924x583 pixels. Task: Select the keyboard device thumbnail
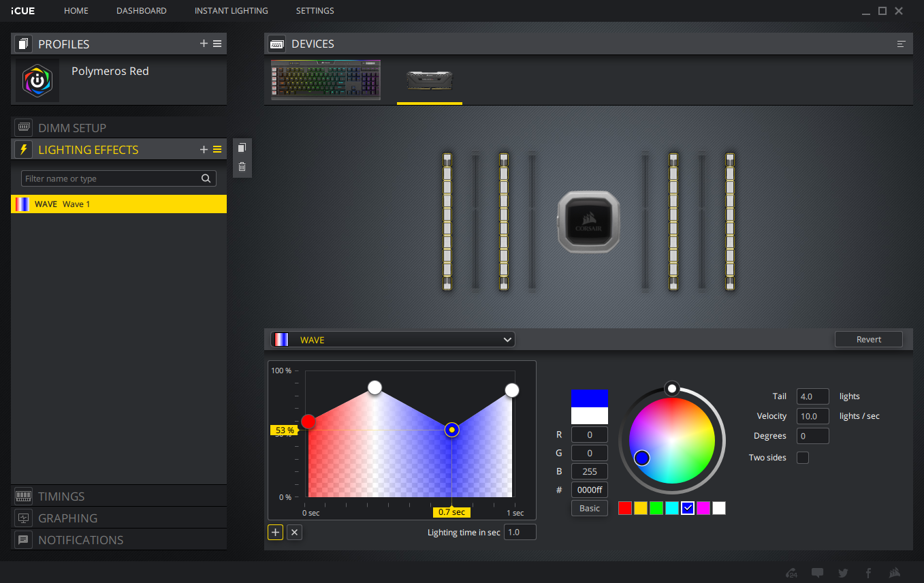point(325,80)
